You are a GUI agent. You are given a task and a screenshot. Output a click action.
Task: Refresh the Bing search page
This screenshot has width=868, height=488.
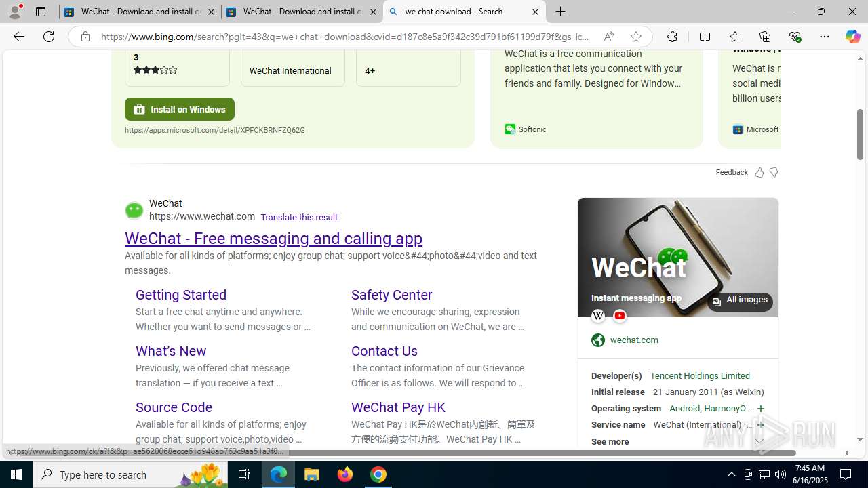(49, 37)
